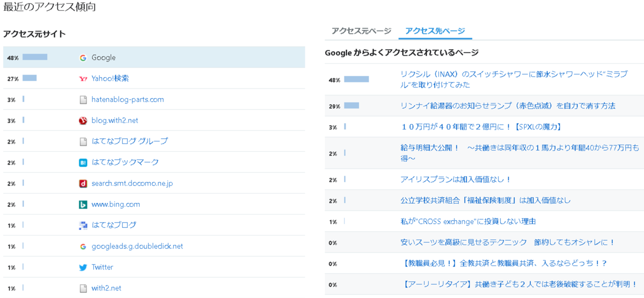Image resolution: width=644 pixels, height=298 pixels.
Task: Click the Yahoo! icon beside Yahoo!検索
Action: pyautogui.click(x=83, y=78)
